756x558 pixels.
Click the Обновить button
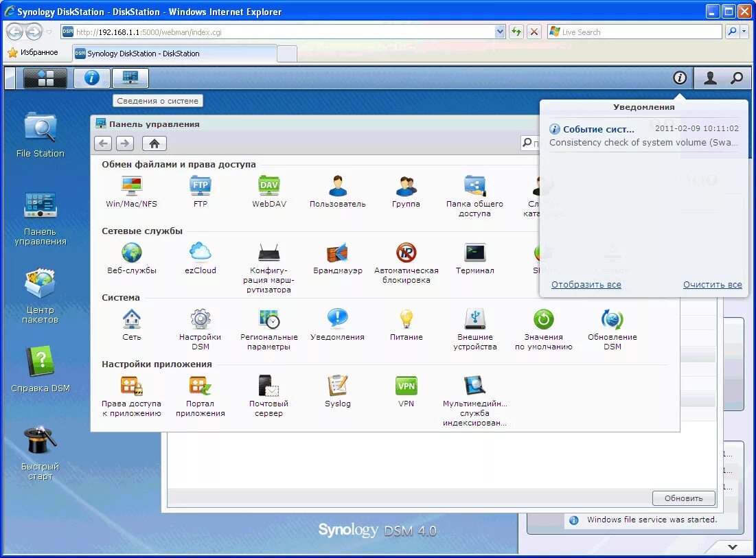click(x=684, y=498)
